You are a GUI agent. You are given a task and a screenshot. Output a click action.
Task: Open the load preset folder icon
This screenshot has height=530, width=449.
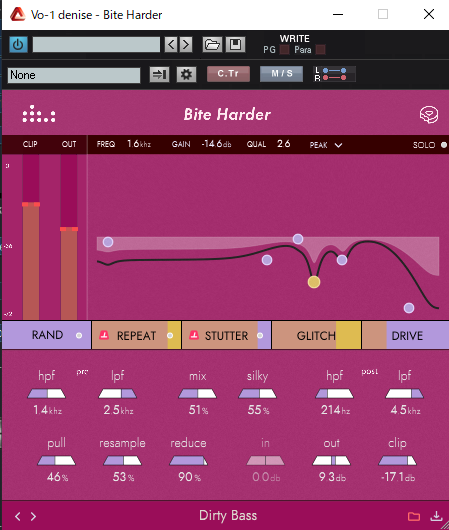tap(212, 44)
